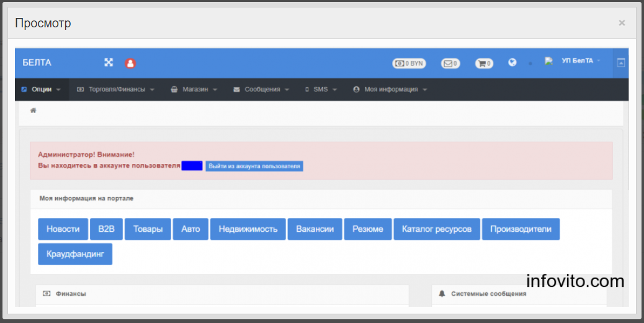The width and height of the screenshot is (644, 323).
Task: Expand the Сообщения menu
Action: [x=261, y=89]
